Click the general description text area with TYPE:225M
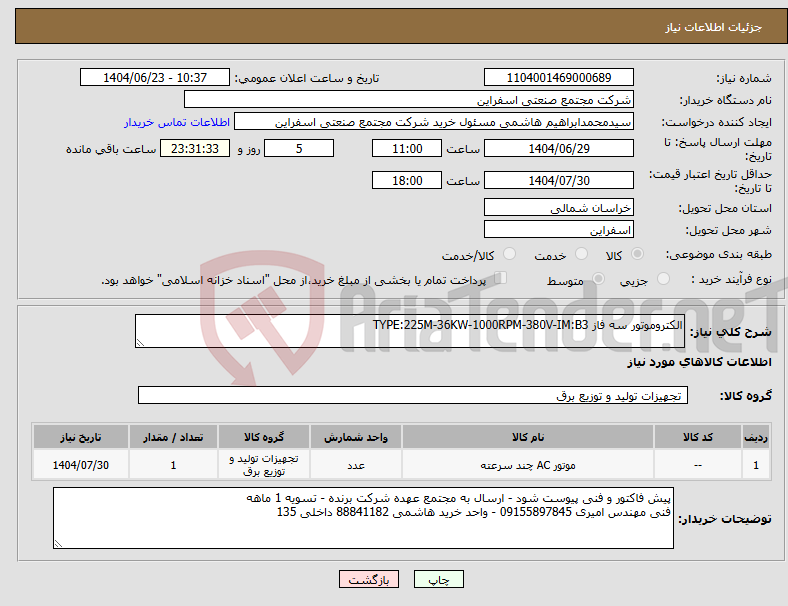This screenshot has height=606, width=788. click(410, 331)
